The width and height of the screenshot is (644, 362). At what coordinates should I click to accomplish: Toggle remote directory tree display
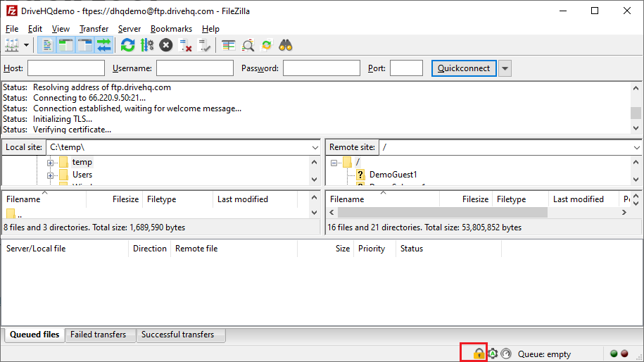[x=84, y=45]
